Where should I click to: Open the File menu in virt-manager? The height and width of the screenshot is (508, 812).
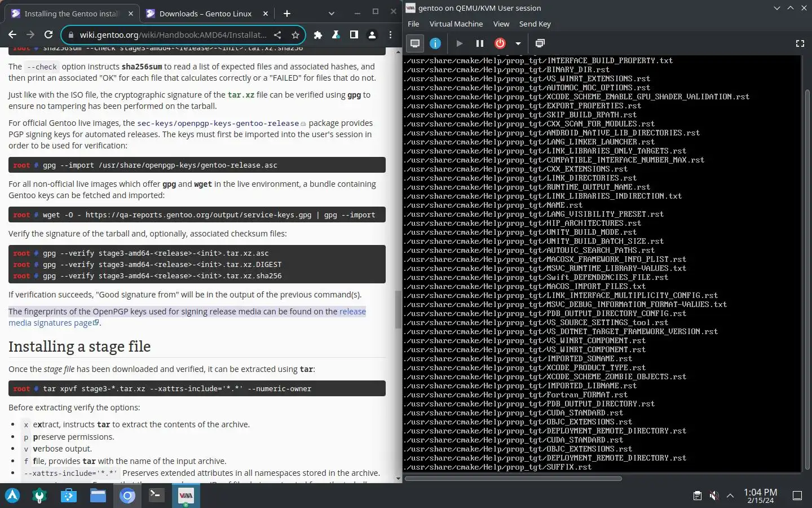(x=413, y=24)
